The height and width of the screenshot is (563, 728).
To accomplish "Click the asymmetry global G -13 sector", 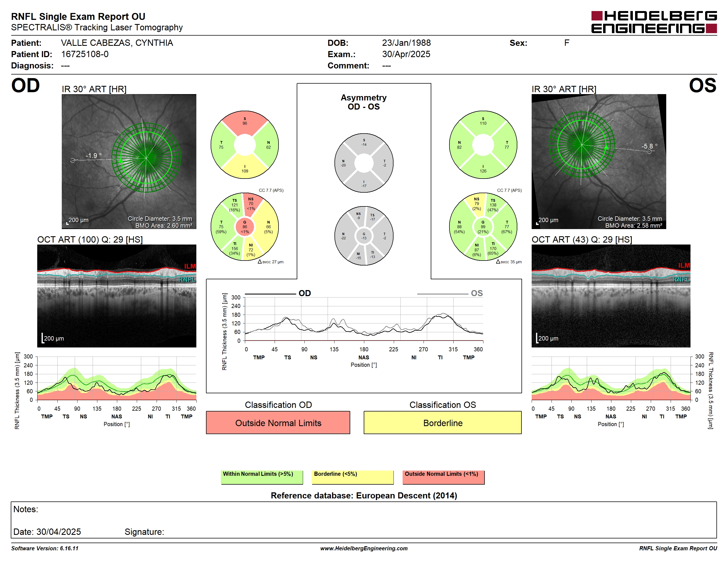I will (x=364, y=236).
